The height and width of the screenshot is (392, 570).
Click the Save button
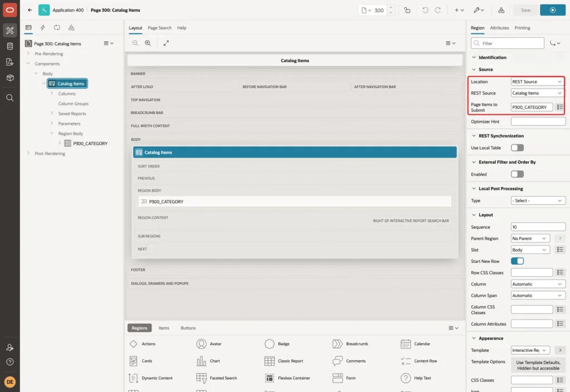coord(525,10)
